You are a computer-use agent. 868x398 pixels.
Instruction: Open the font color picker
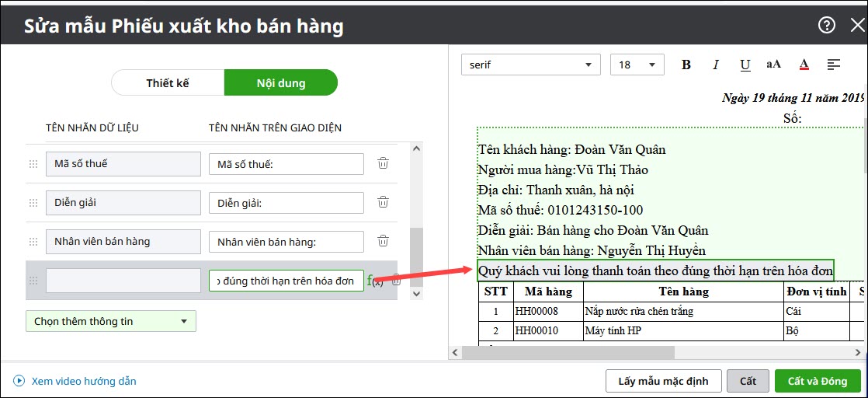(804, 65)
